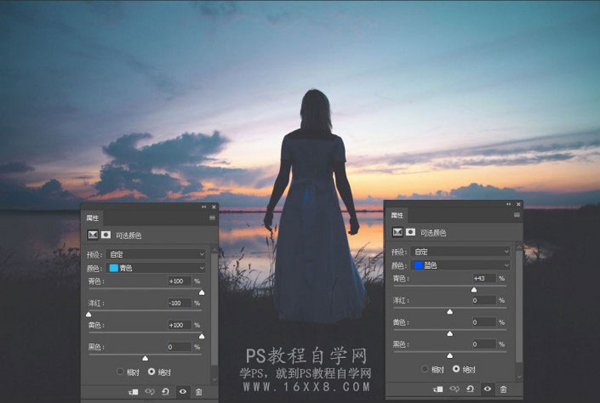
Task: Click the 黄色 value field showing +100
Action: (179, 325)
